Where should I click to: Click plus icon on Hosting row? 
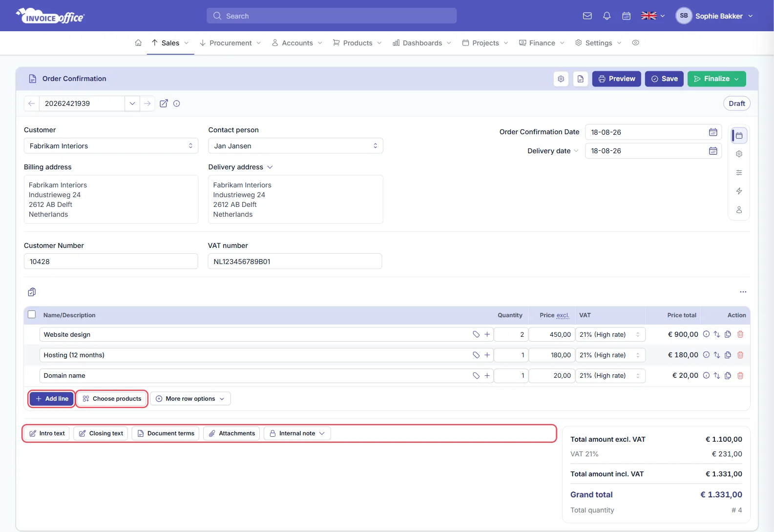tap(487, 355)
